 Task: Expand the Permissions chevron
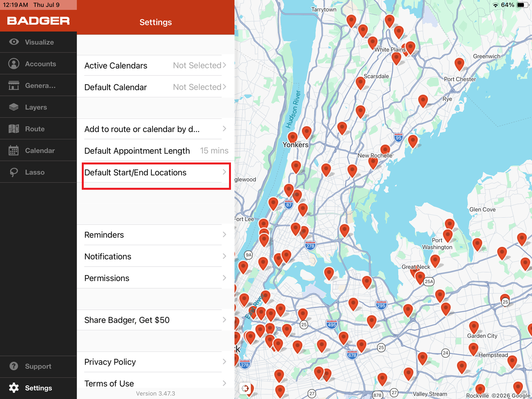click(224, 278)
